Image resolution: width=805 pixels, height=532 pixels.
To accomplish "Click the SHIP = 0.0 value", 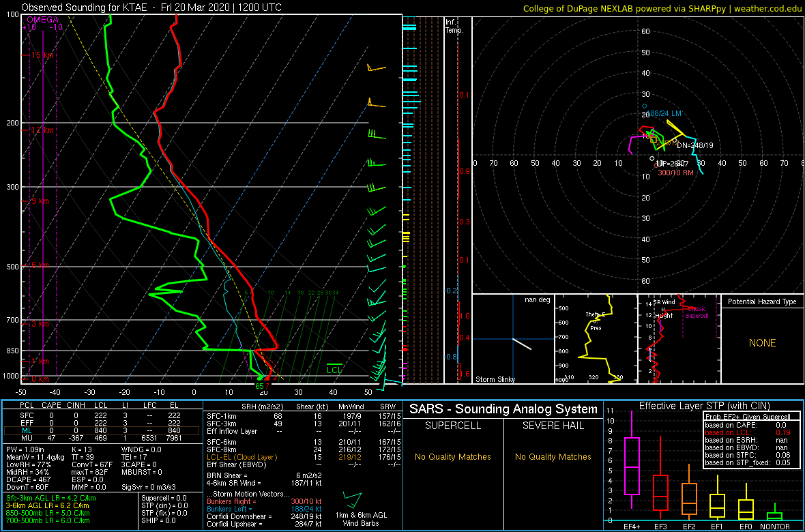I will pyautogui.click(x=158, y=520).
